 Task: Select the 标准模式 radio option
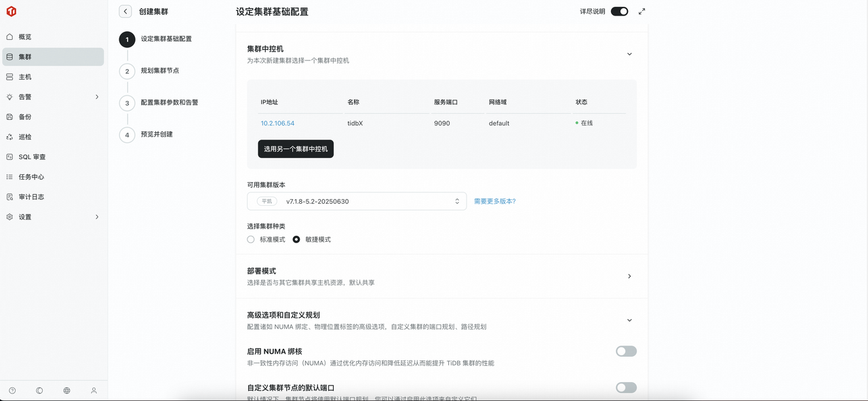pos(251,240)
